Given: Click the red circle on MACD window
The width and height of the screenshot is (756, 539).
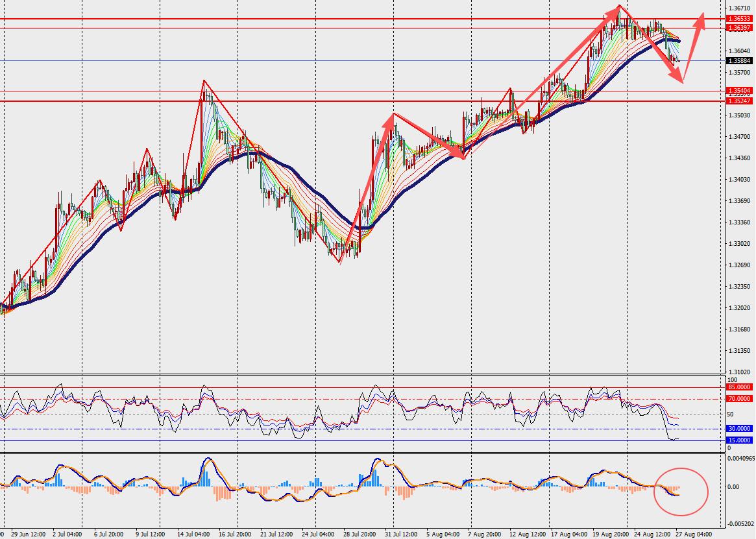Looking at the screenshot, I should 681,492.
